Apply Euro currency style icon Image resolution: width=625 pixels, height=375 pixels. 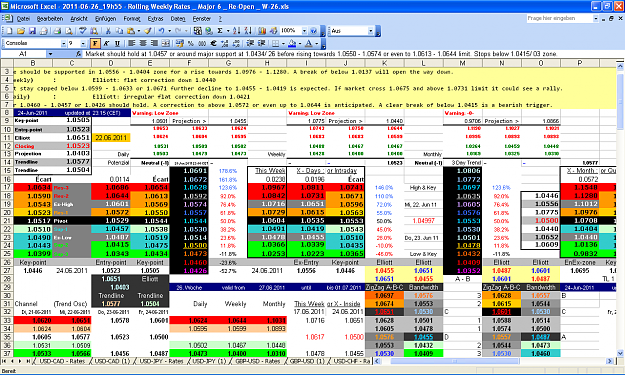[x=214, y=43]
